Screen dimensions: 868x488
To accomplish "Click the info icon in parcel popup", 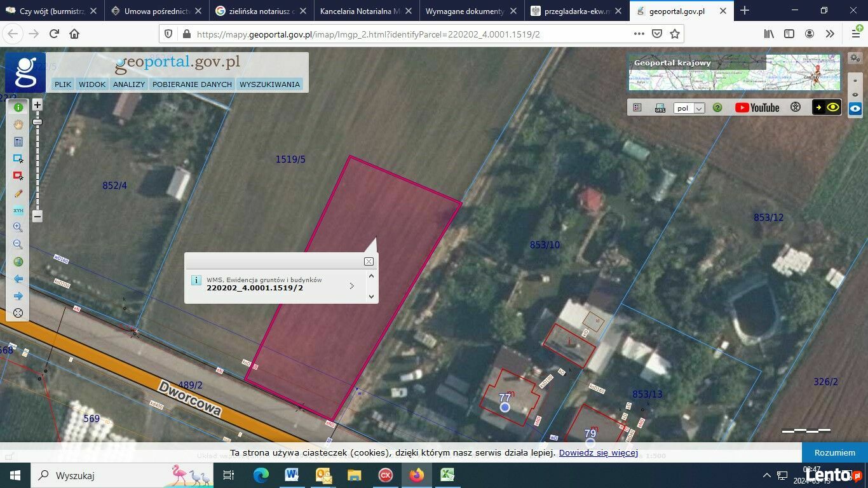I will tap(196, 280).
